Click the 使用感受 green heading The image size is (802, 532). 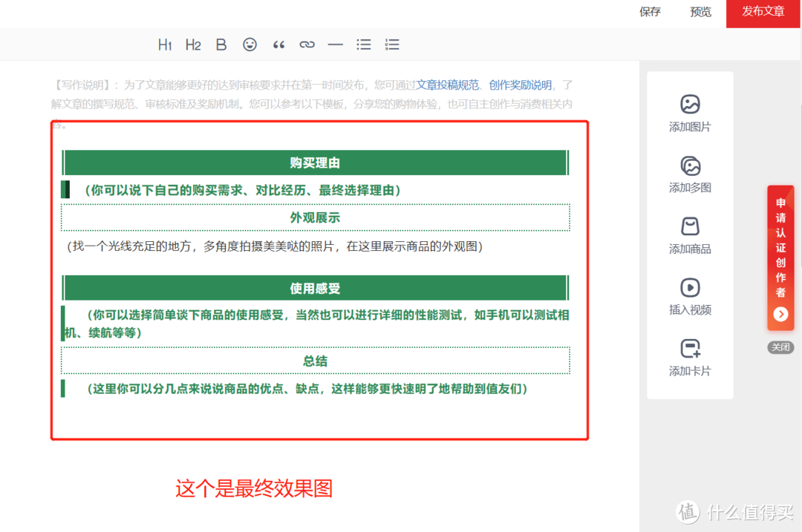(315, 288)
